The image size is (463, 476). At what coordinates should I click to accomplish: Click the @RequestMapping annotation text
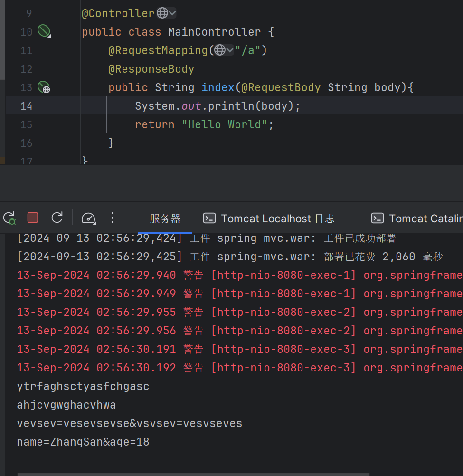pos(158,50)
